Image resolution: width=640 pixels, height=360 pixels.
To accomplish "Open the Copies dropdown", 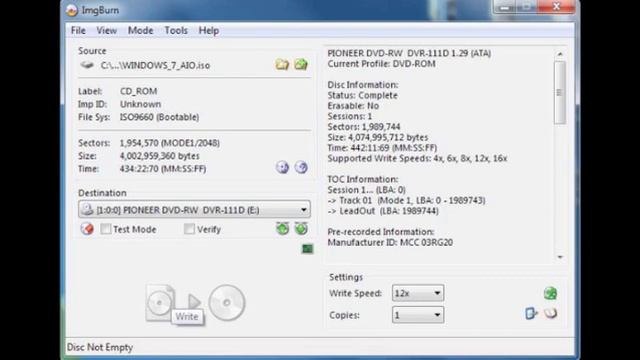I will (418, 315).
